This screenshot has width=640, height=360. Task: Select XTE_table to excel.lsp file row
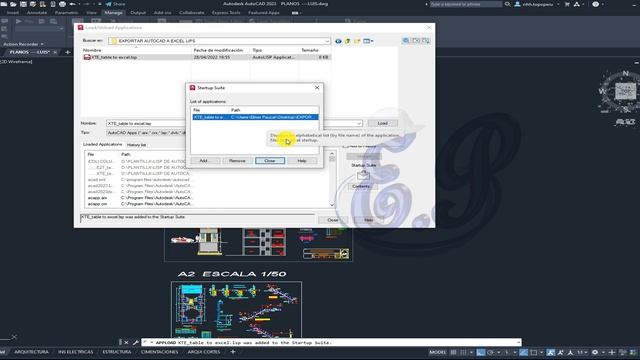[x=207, y=58]
